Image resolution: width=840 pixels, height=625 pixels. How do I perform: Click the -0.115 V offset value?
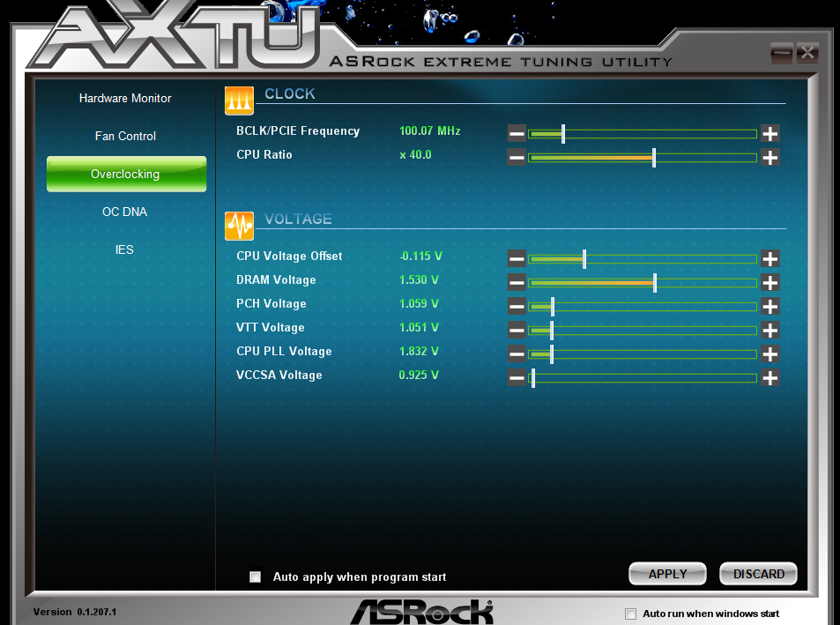[x=420, y=256]
